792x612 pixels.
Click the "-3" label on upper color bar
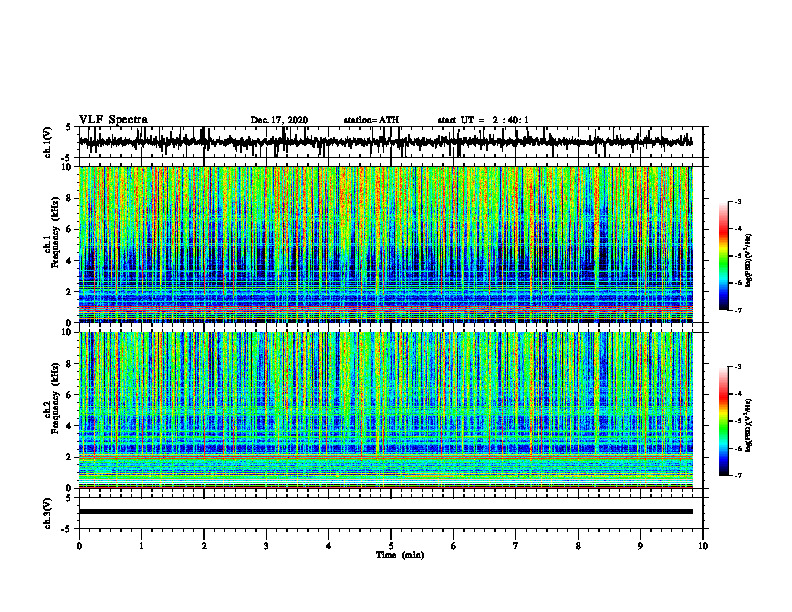[738, 202]
